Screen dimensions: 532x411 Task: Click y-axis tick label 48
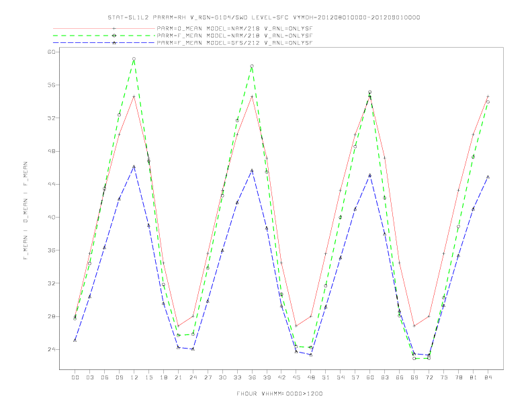(x=52, y=151)
